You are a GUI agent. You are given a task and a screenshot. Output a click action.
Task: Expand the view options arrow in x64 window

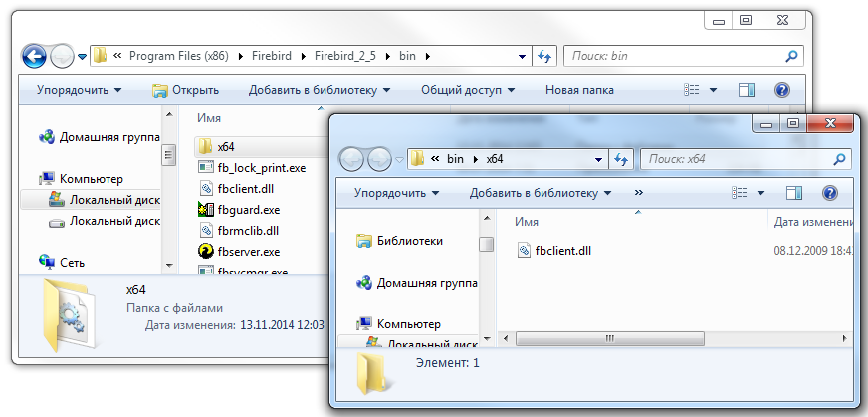click(x=761, y=192)
